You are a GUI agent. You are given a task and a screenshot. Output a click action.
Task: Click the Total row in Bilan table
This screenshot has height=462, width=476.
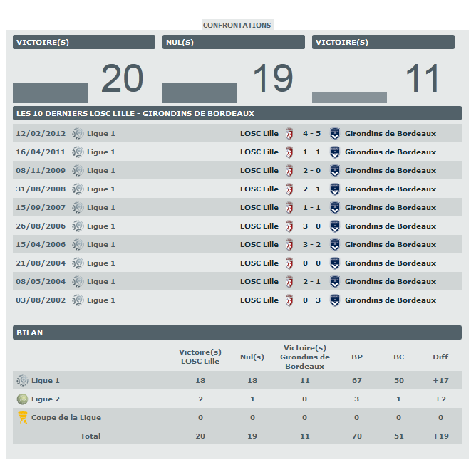pos(90,436)
